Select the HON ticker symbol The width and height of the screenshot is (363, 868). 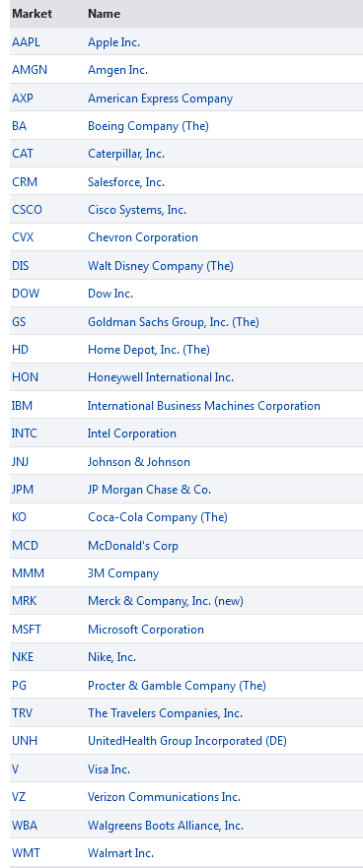pyautogui.click(x=25, y=377)
